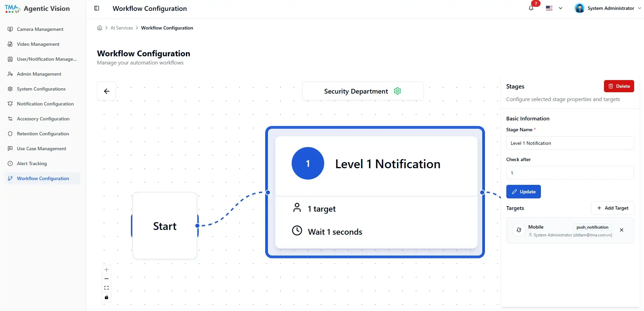Expand the System Administrator user menu
The width and height of the screenshot is (644, 311).
(608, 8)
